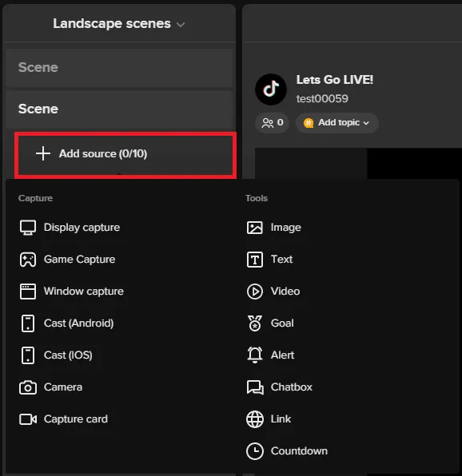Click the Window capture icon
This screenshot has width=462, height=476.
coord(28,292)
